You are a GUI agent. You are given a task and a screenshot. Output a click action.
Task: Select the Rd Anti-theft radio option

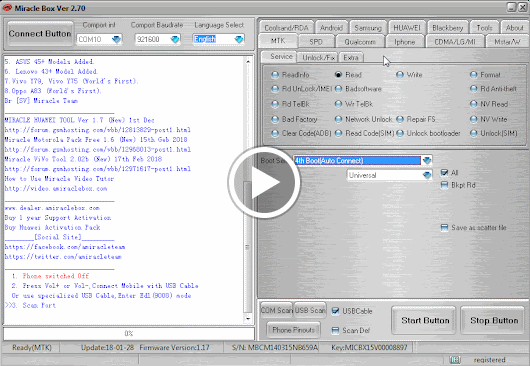pyautogui.click(x=474, y=89)
